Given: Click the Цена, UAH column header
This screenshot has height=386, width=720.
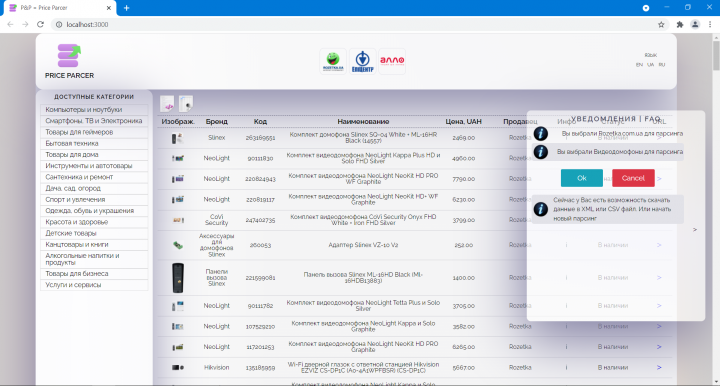Looking at the screenshot, I should point(463,122).
